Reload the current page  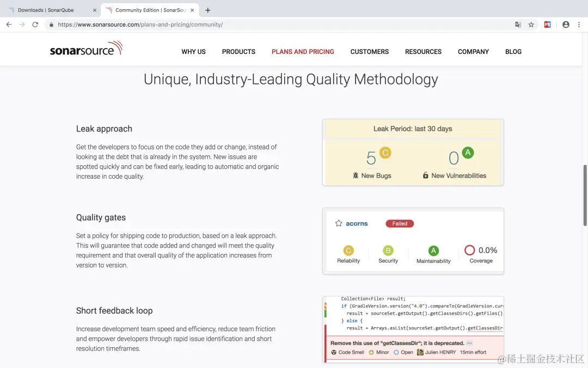pyautogui.click(x=35, y=25)
